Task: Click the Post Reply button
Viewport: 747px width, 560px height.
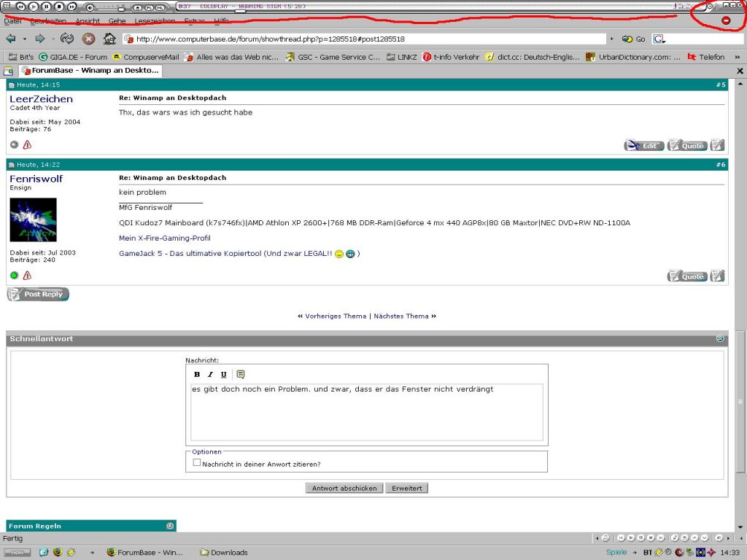Action: click(x=38, y=294)
